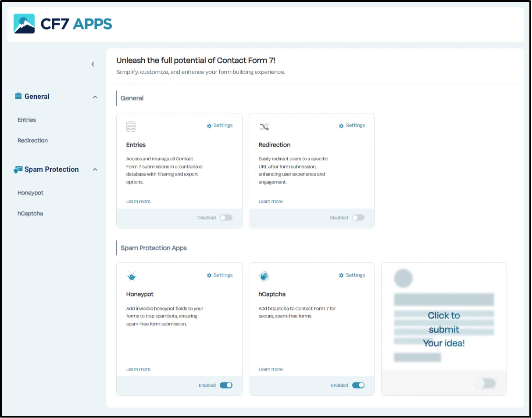Click the gear icon on Redirection card

click(x=341, y=126)
